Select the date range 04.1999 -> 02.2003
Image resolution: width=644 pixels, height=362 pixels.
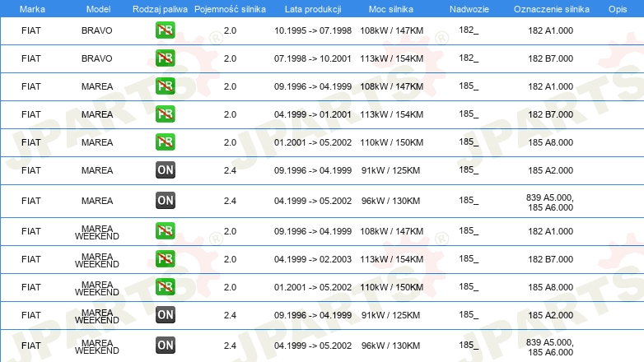coord(313,259)
